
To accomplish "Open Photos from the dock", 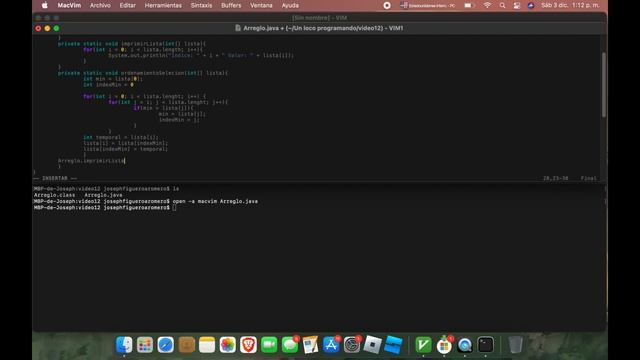I will coord(228,345).
